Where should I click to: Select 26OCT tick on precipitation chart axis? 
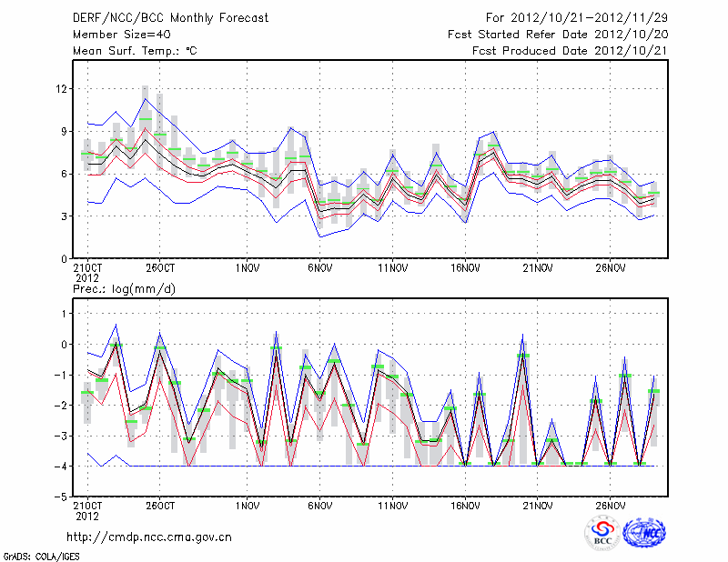coord(160,506)
